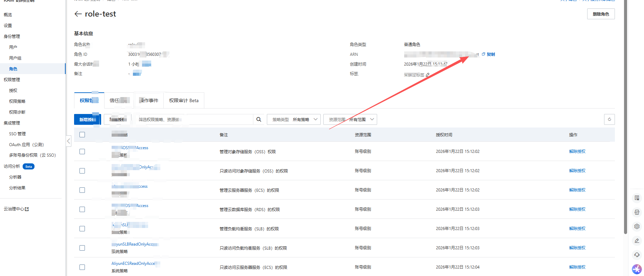The width and height of the screenshot is (644, 276).
Task: Click the back arrow beside role-test
Action: (x=78, y=14)
